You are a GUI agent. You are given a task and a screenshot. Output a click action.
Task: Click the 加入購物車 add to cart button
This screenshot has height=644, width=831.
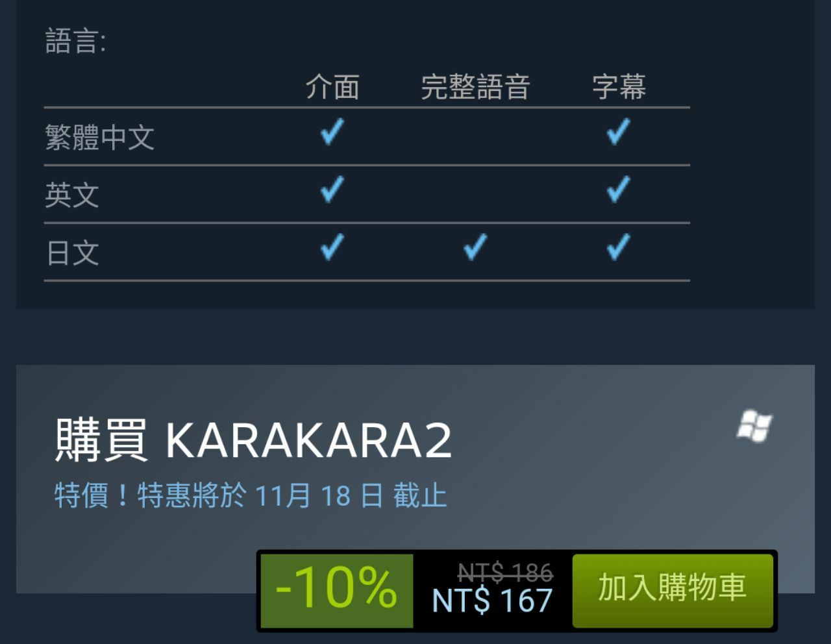pyautogui.click(x=673, y=590)
